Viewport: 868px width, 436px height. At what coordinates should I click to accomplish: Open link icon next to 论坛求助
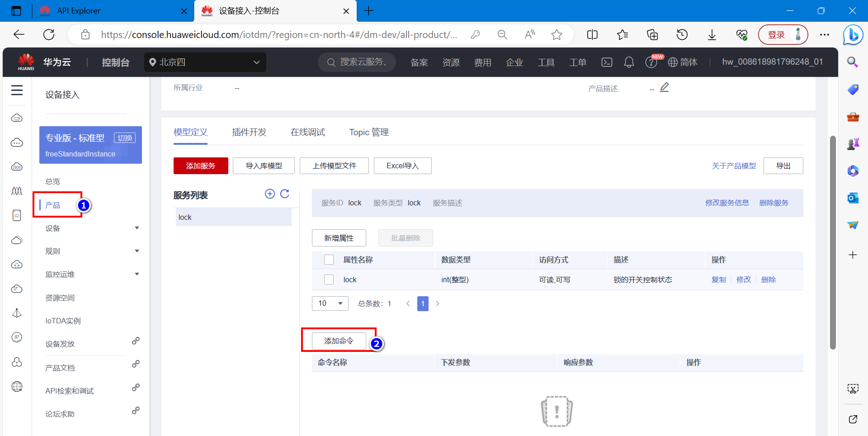[136, 410]
